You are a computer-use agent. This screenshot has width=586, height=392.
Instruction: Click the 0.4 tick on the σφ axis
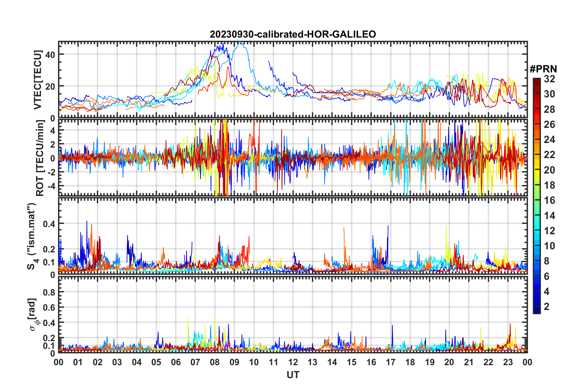click(x=49, y=323)
